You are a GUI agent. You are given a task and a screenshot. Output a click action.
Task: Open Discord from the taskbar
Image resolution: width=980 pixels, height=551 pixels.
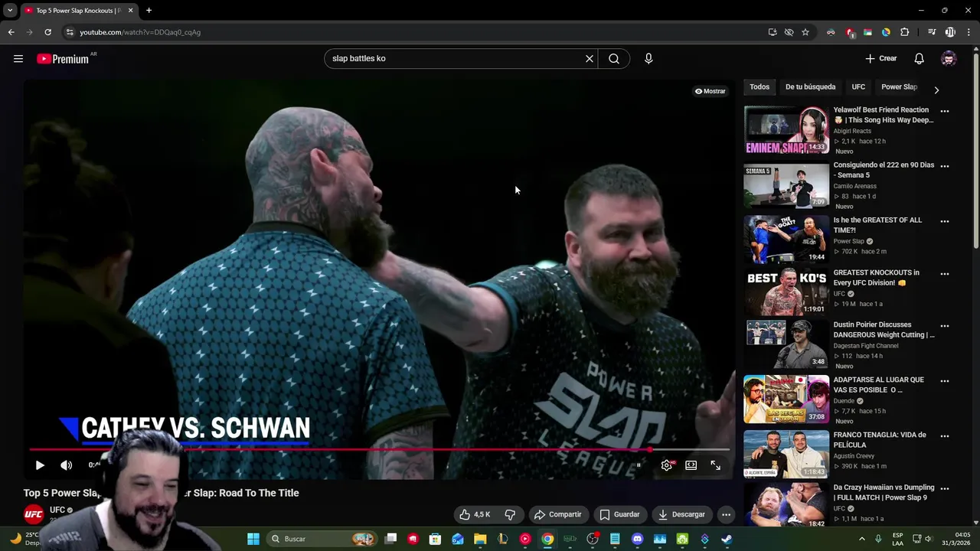point(637,539)
